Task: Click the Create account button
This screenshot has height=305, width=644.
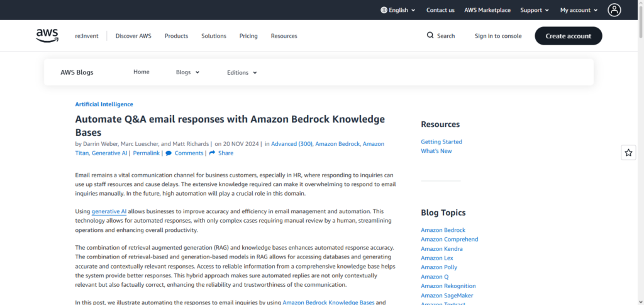Action: click(x=569, y=36)
